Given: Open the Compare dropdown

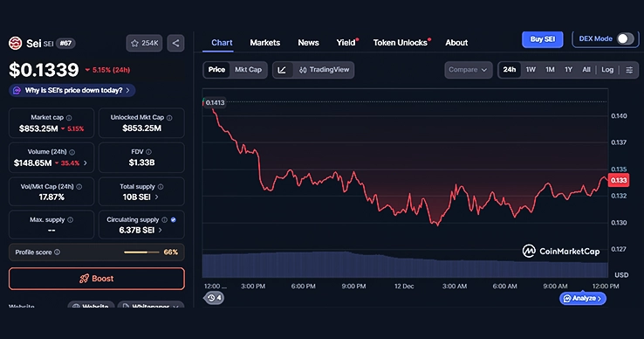Looking at the screenshot, I should [469, 70].
